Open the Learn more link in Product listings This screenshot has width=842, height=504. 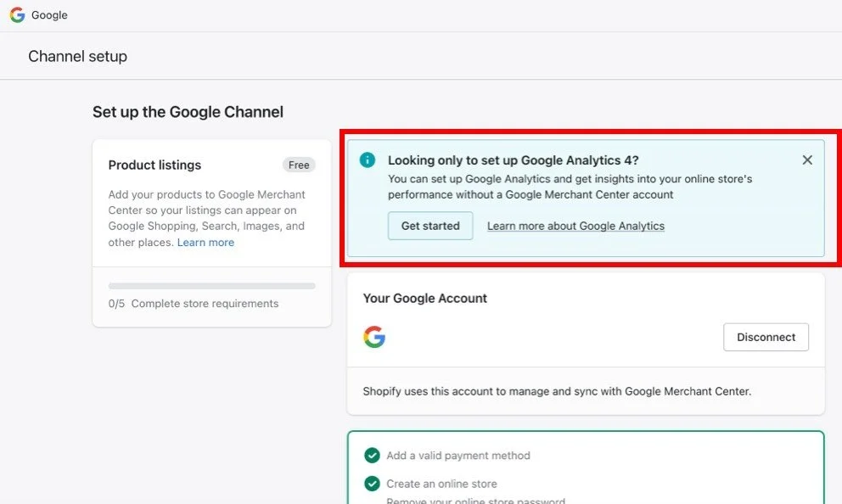coord(205,243)
